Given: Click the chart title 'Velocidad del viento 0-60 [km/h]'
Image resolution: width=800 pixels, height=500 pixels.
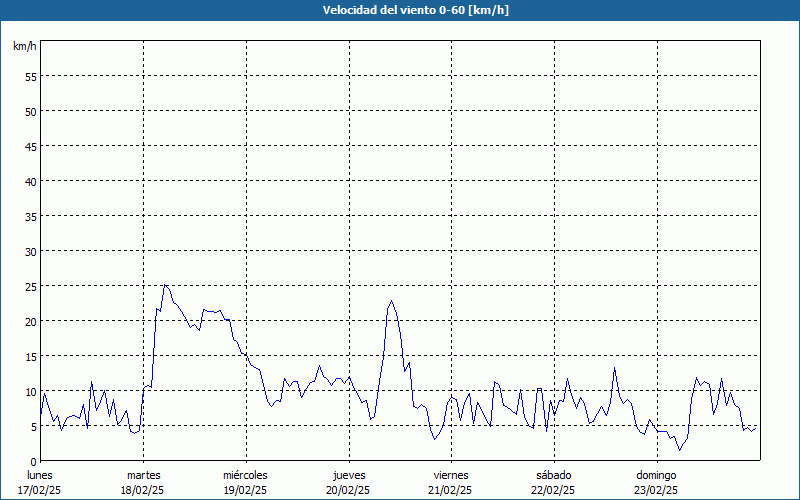Looking at the screenshot, I should 416,10.
